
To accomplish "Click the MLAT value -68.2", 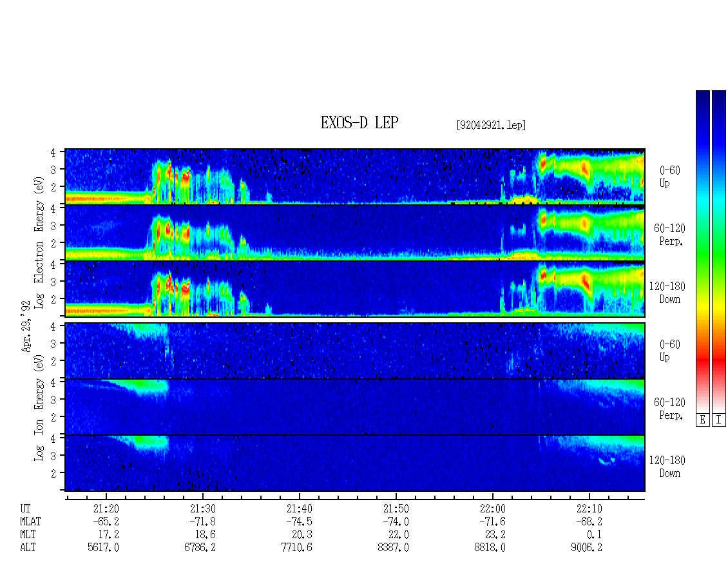I will [588, 521].
